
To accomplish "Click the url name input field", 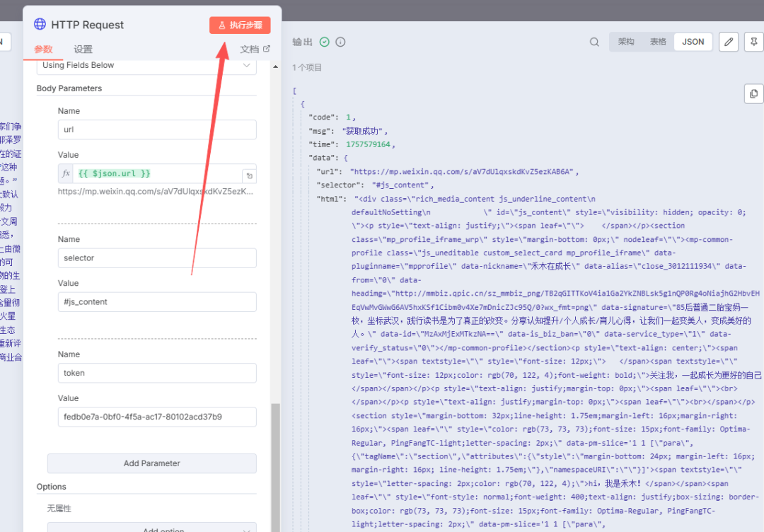I will click(x=157, y=129).
